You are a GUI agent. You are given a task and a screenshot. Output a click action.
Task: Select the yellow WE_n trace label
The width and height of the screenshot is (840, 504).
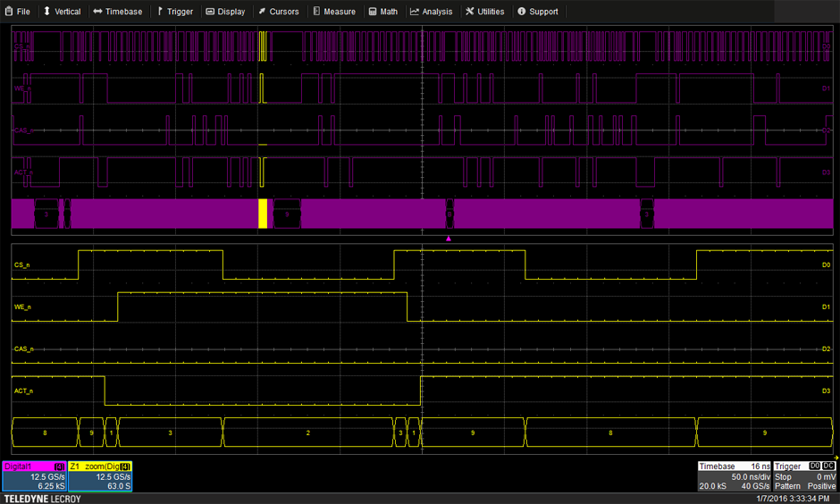tap(23, 307)
